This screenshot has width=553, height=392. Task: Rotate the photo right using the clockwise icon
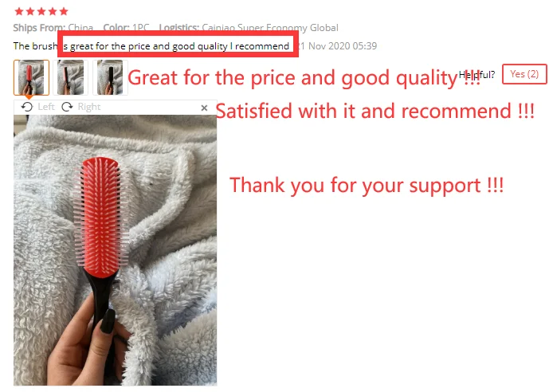point(67,107)
